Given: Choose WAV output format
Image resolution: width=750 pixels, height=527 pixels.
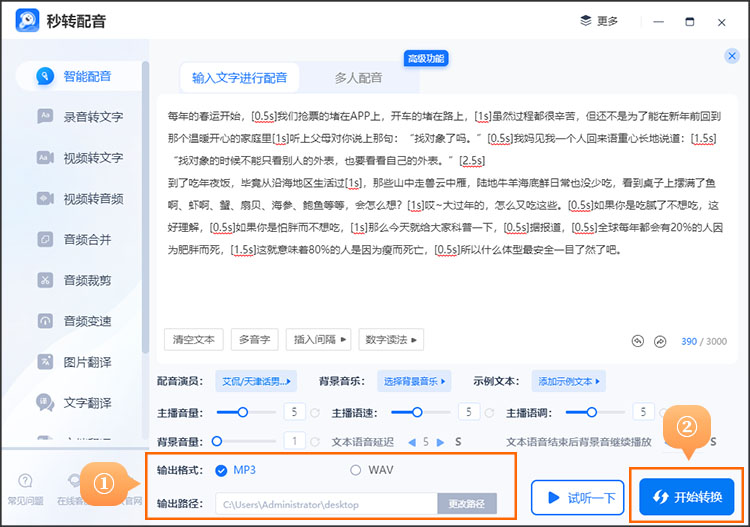Looking at the screenshot, I should coord(356,470).
